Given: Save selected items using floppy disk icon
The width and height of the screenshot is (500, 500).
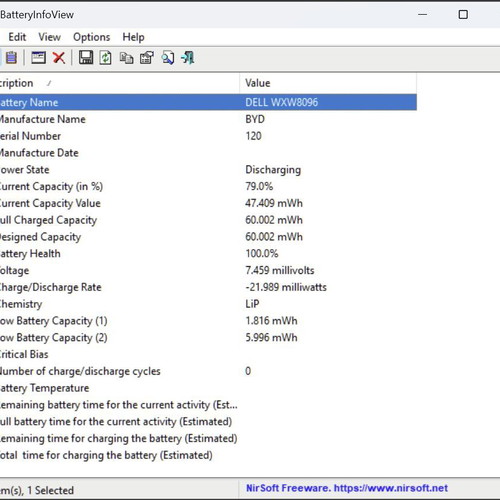Looking at the screenshot, I should (x=86, y=58).
